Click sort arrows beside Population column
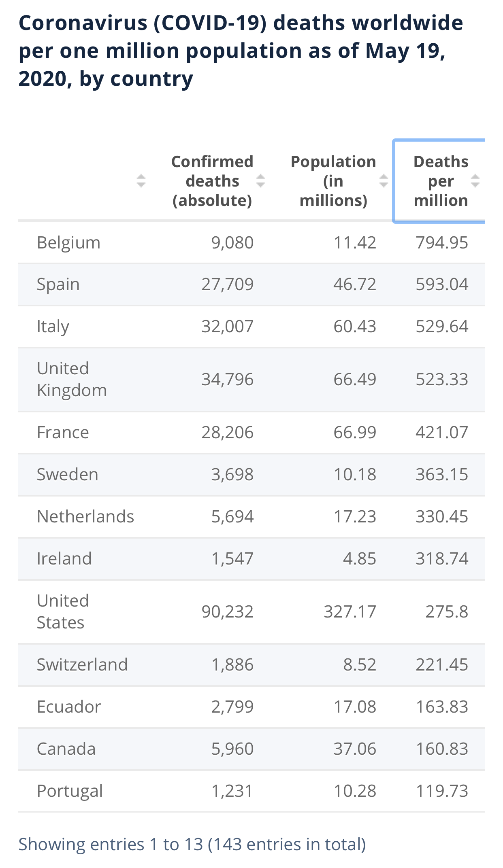Viewport: 503px width, 868px height. pyautogui.click(x=383, y=180)
